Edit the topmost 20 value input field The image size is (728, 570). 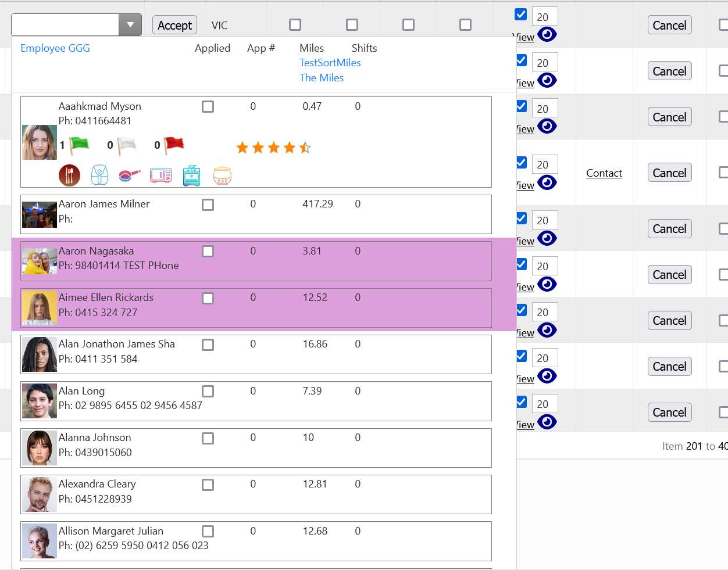coord(544,16)
